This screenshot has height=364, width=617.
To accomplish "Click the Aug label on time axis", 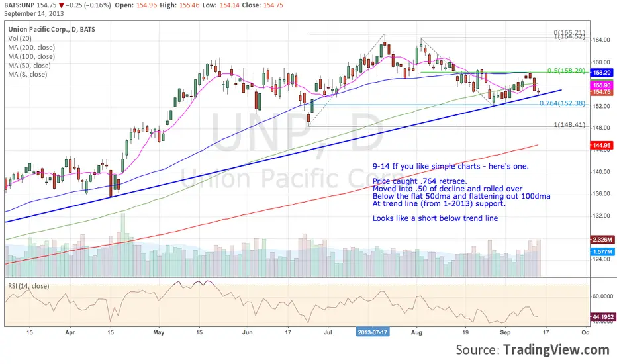I will (416, 332).
